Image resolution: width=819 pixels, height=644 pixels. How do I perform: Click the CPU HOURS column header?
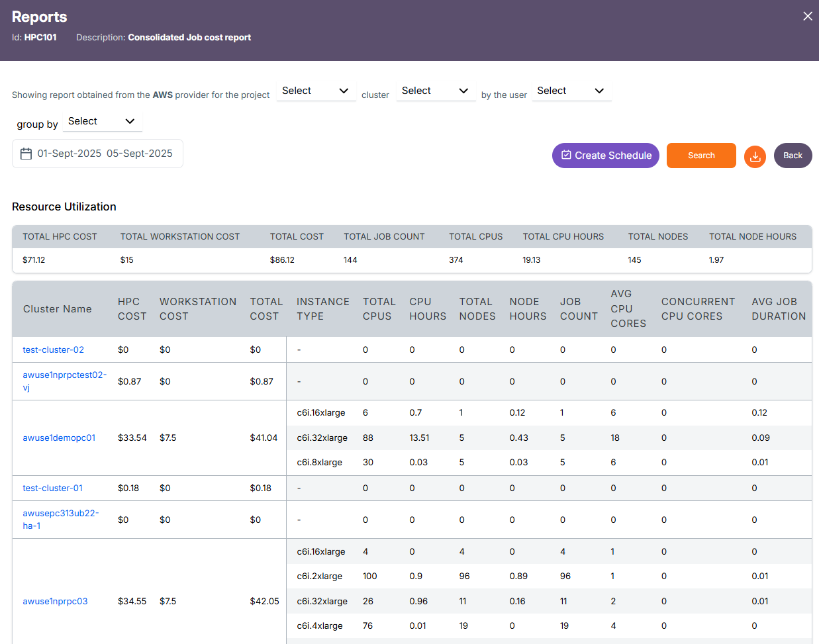[428, 309]
